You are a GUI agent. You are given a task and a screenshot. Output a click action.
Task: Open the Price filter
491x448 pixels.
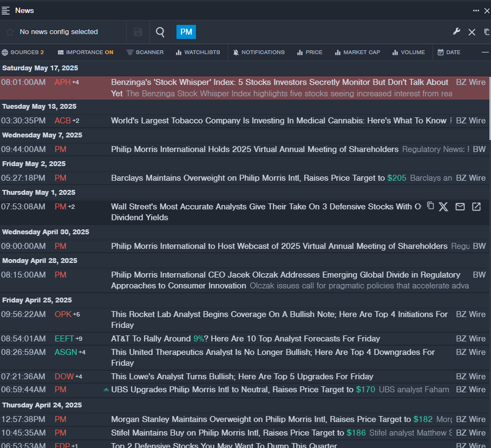[310, 52]
